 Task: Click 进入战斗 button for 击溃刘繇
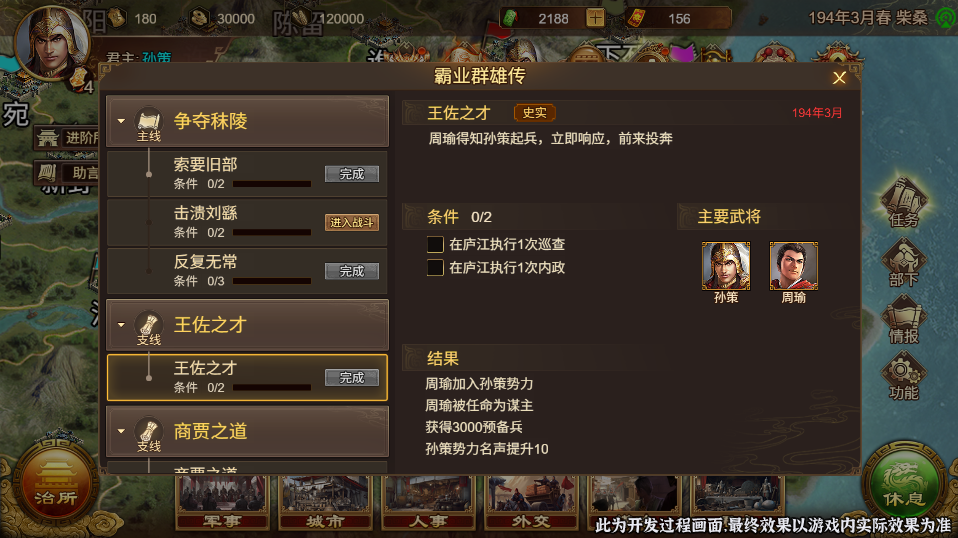[351, 222]
